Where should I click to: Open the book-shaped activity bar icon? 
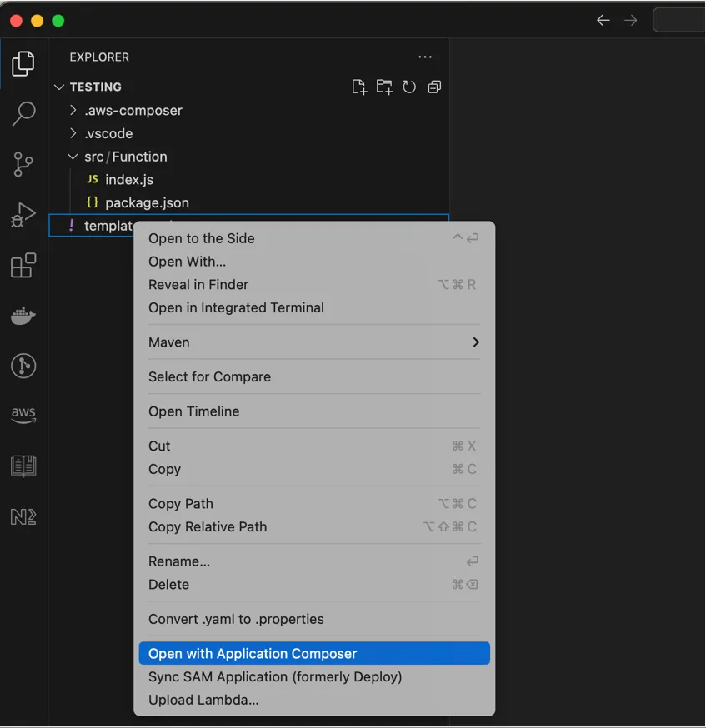pyautogui.click(x=23, y=466)
